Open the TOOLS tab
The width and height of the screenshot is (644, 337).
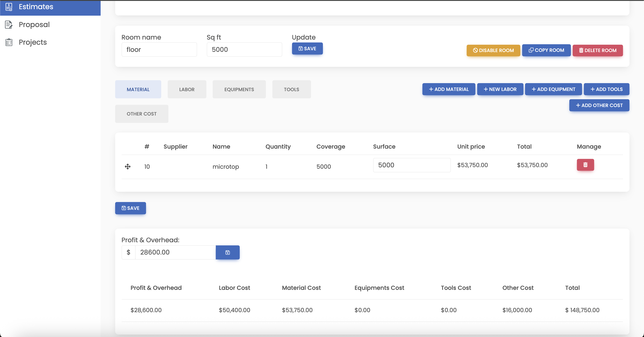291,89
